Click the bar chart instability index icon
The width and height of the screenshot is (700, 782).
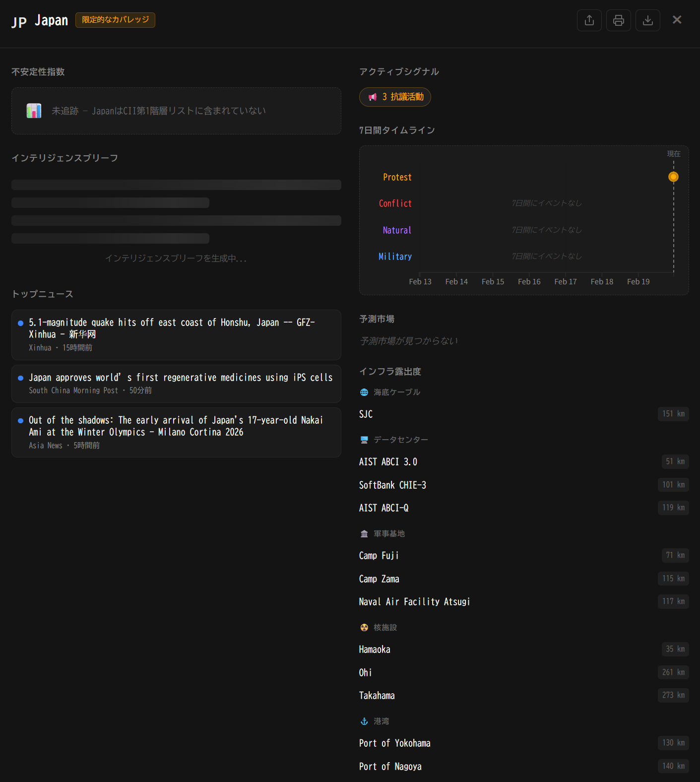(x=34, y=111)
